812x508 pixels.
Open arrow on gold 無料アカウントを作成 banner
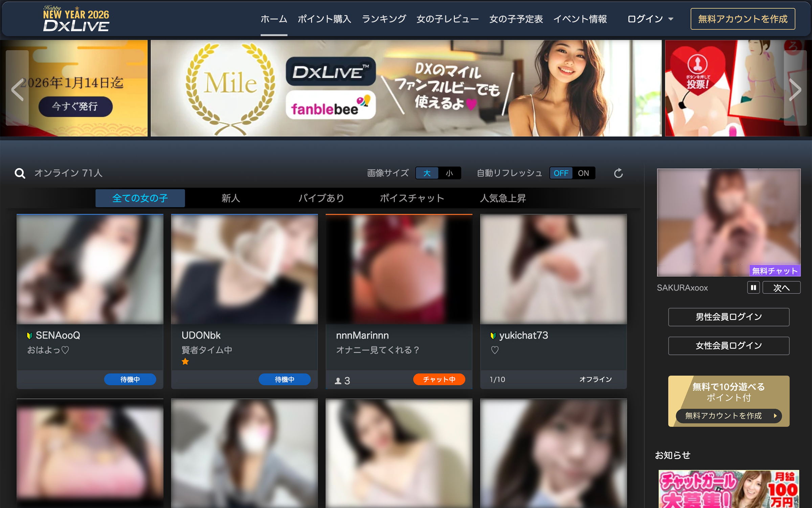(x=775, y=416)
